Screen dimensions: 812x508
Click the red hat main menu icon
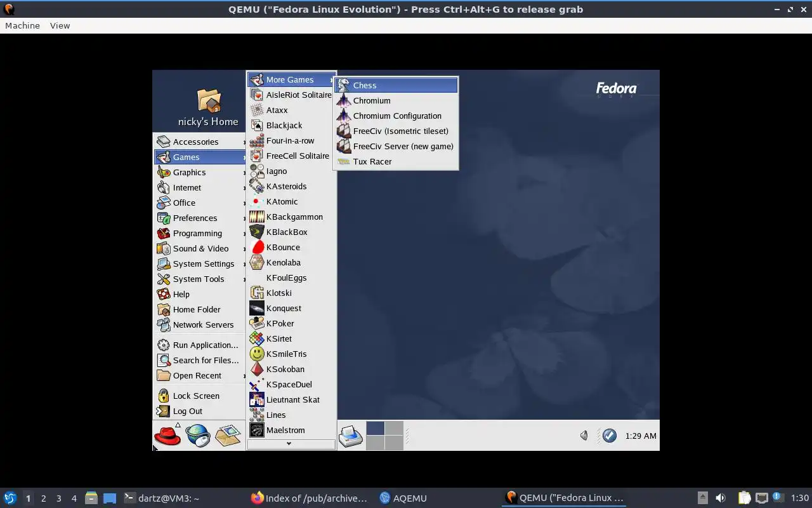(167, 436)
